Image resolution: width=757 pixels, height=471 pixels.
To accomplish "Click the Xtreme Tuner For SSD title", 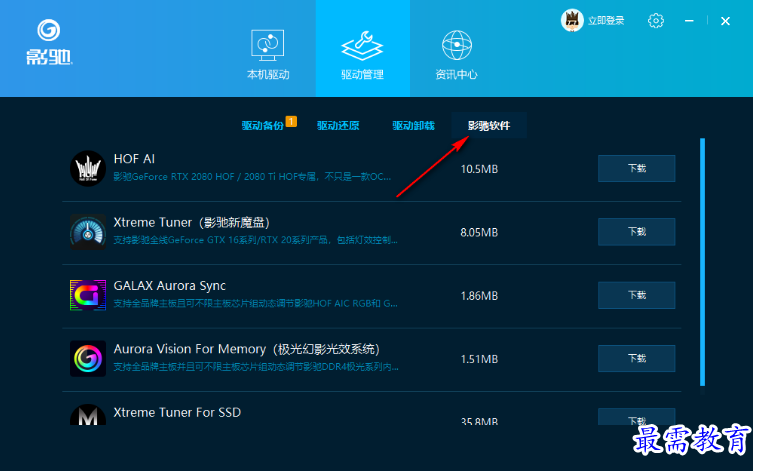I will (177, 412).
